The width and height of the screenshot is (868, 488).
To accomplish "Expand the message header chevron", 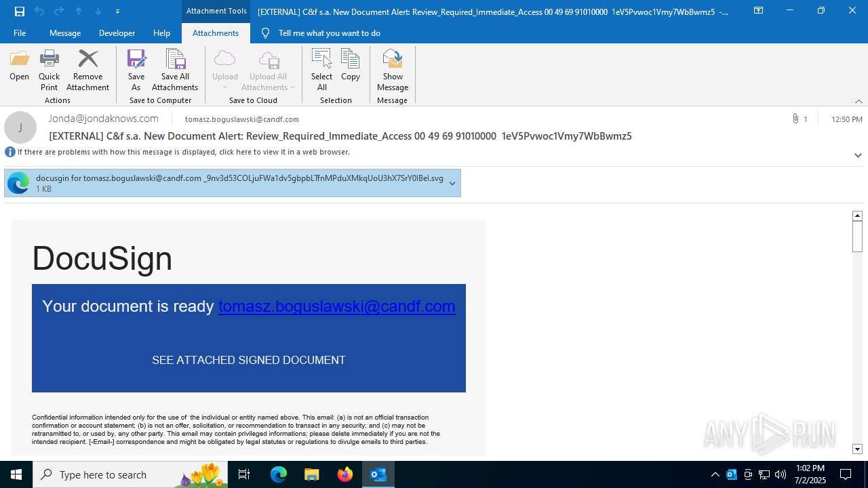I will (858, 155).
